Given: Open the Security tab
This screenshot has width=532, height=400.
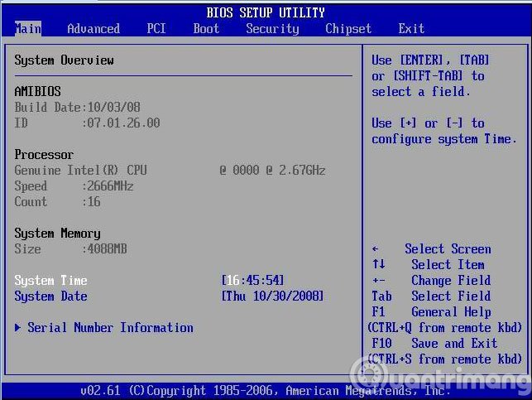Looking at the screenshot, I should pos(272,28).
